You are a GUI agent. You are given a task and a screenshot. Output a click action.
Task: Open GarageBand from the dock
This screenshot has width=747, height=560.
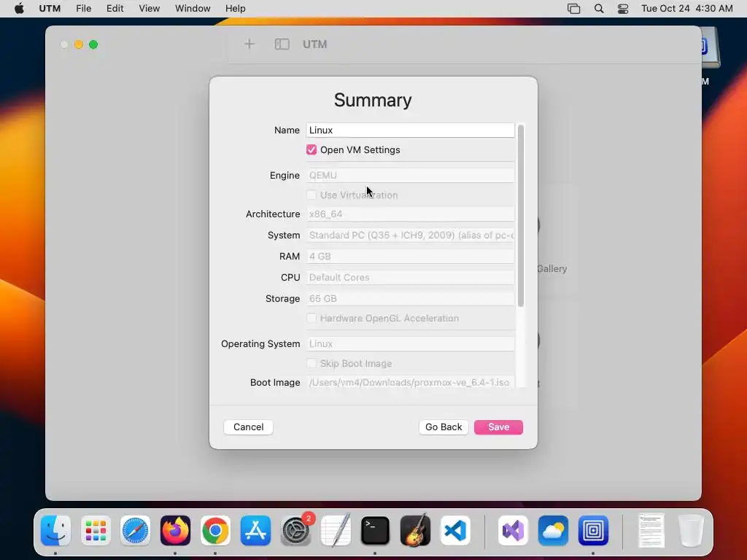click(x=415, y=531)
